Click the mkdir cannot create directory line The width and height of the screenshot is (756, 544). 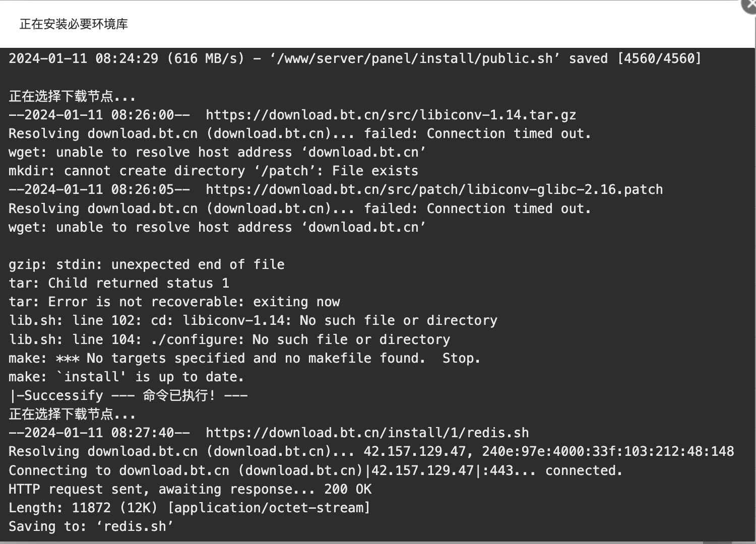pyautogui.click(x=213, y=171)
